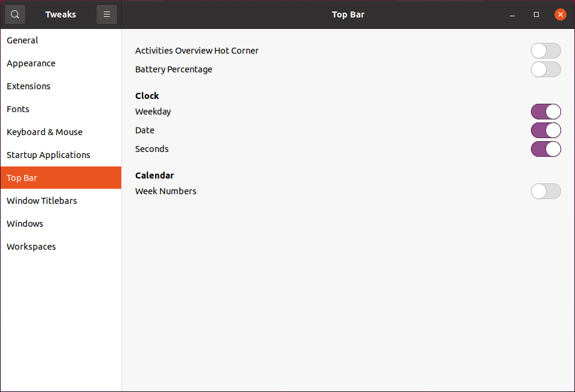Viewport: 575px width, 392px height.
Task: Click the Clock section heading
Action: [x=147, y=96]
